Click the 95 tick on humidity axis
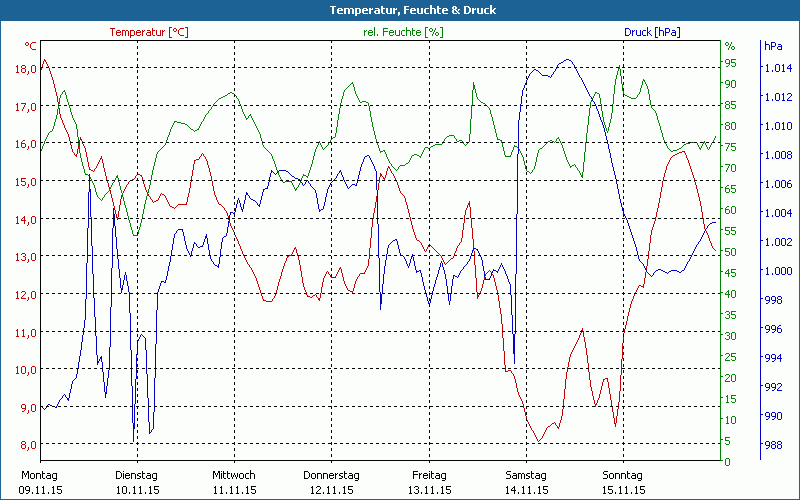Viewport: 800px width, 500px height. (730, 63)
